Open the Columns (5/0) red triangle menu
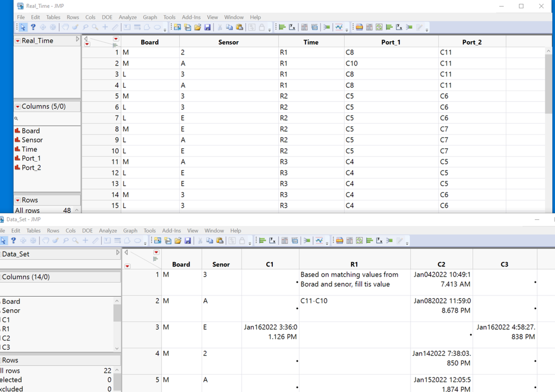This screenshot has width=555, height=392. 18,107
